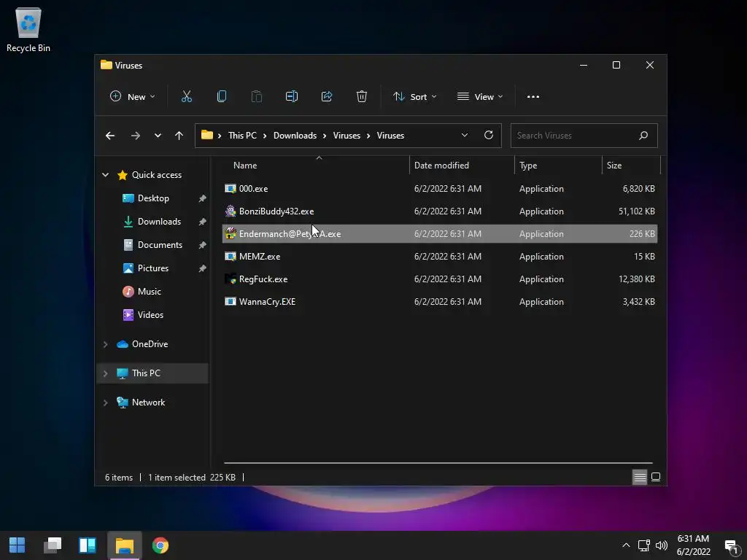Select the BonziBuddy432.exe file
747x560 pixels.
[x=440, y=211]
